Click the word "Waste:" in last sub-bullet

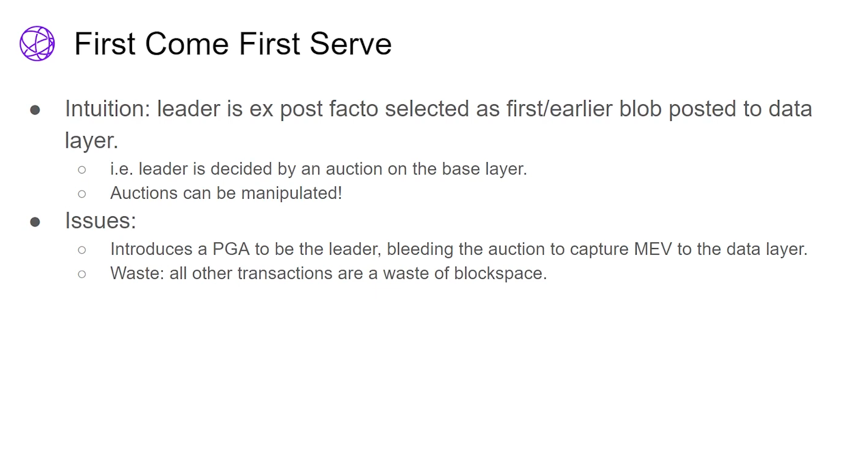137,273
